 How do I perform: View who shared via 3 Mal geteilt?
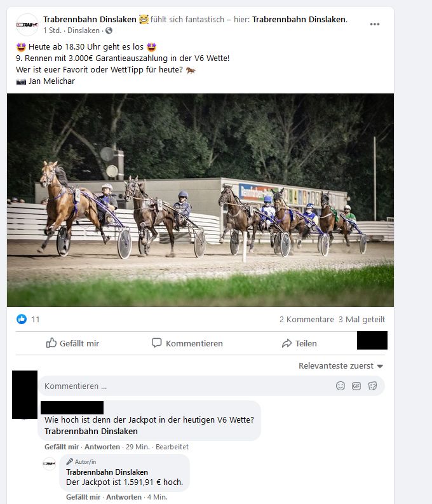click(x=361, y=319)
